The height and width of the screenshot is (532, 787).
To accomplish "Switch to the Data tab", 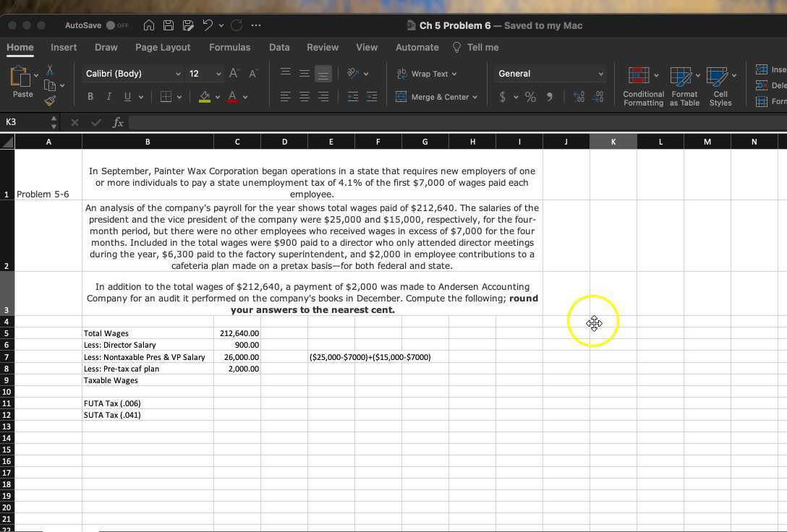I will (279, 47).
